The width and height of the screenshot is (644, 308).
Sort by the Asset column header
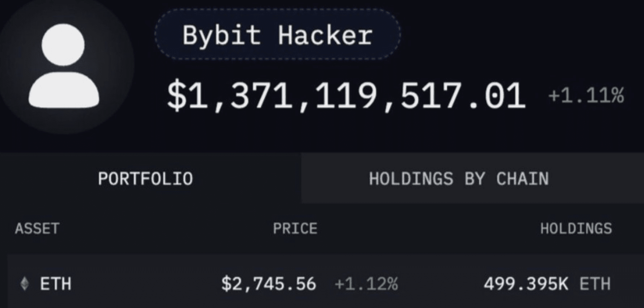[37, 228]
